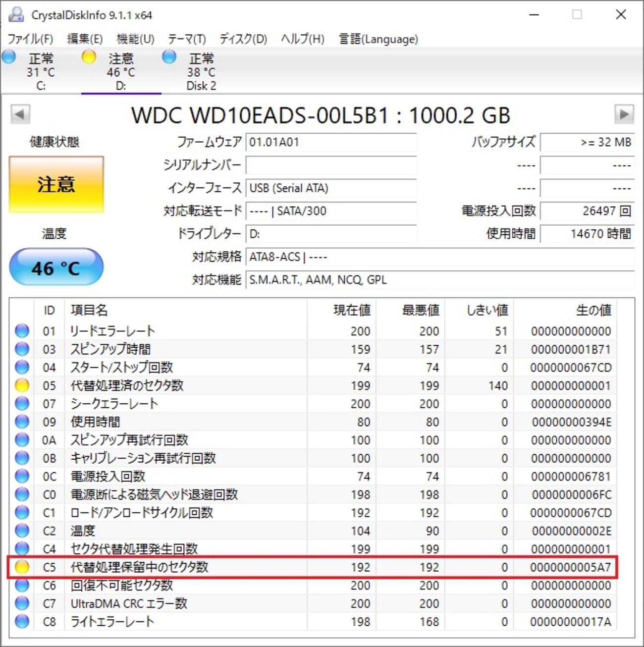The width and height of the screenshot is (644, 647).
Task: Click status orb for ID C2 温度
Action: (x=22, y=531)
